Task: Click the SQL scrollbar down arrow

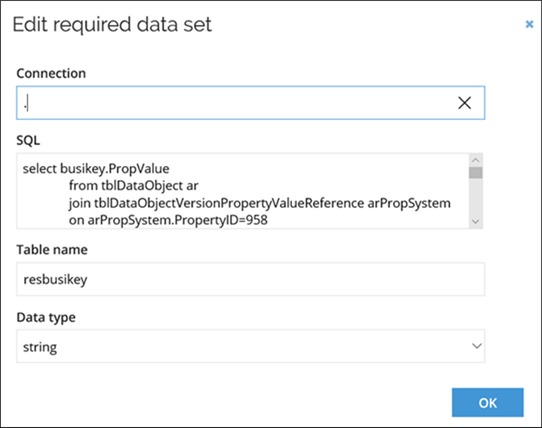Action: 476,221
